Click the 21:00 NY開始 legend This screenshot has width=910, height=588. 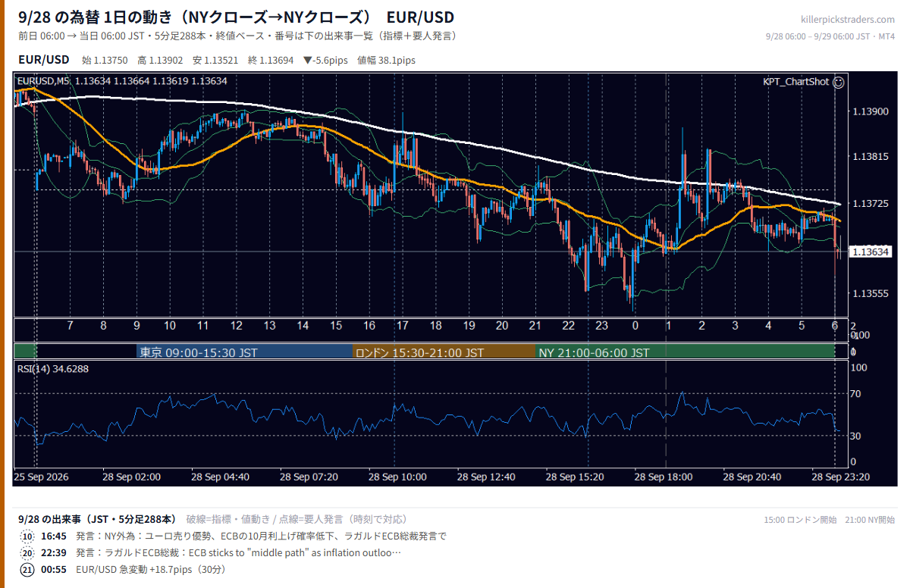pyautogui.click(x=871, y=520)
